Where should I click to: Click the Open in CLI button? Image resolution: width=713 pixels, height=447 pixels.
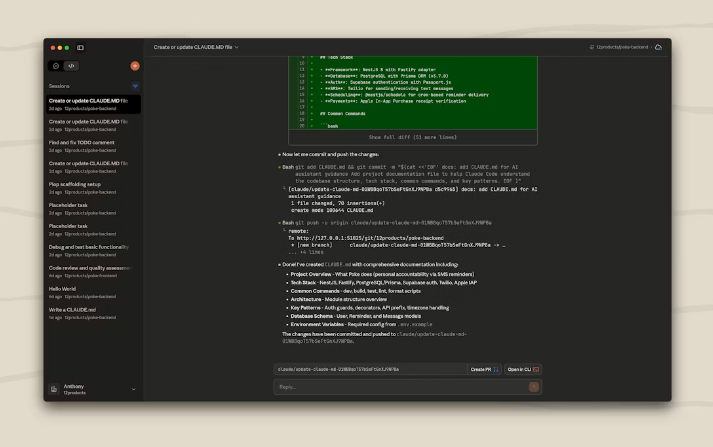pyautogui.click(x=522, y=369)
